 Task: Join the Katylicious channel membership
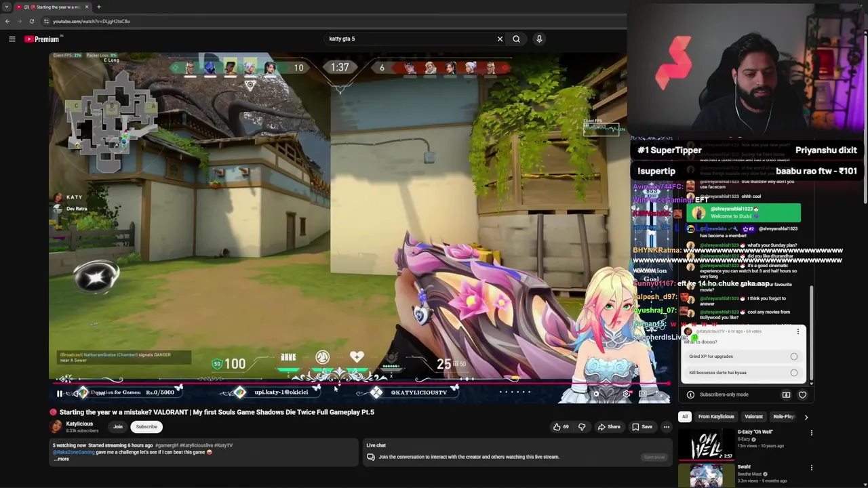tap(118, 427)
